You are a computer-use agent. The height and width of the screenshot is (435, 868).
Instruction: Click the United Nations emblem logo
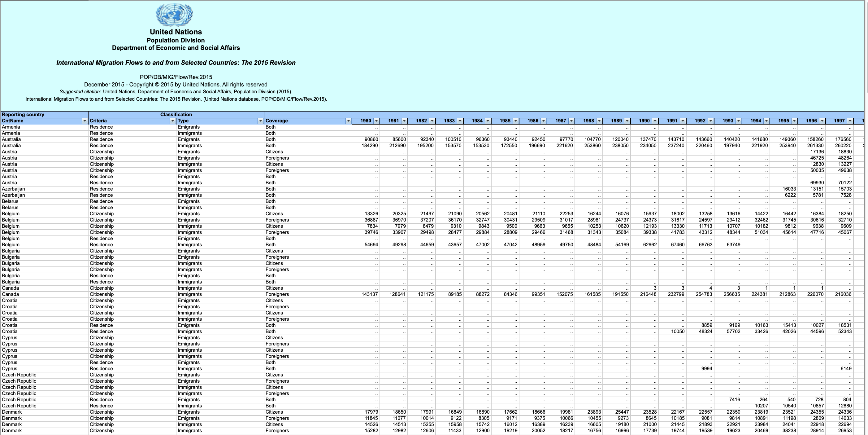click(174, 15)
